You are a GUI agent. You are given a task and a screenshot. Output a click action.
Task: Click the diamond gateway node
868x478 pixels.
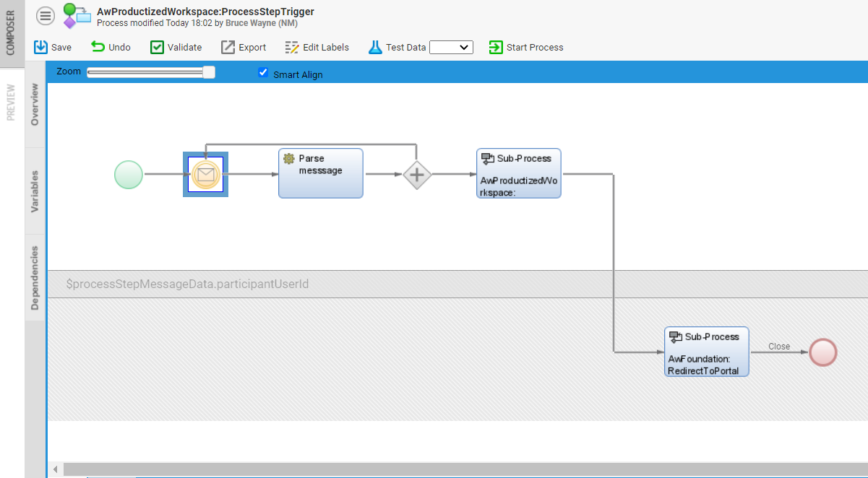point(417,175)
